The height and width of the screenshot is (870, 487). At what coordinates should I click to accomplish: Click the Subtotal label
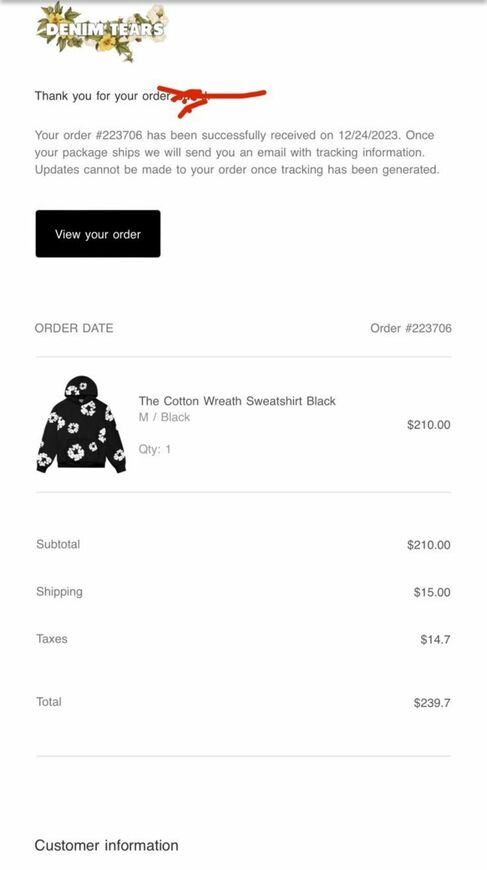point(58,544)
